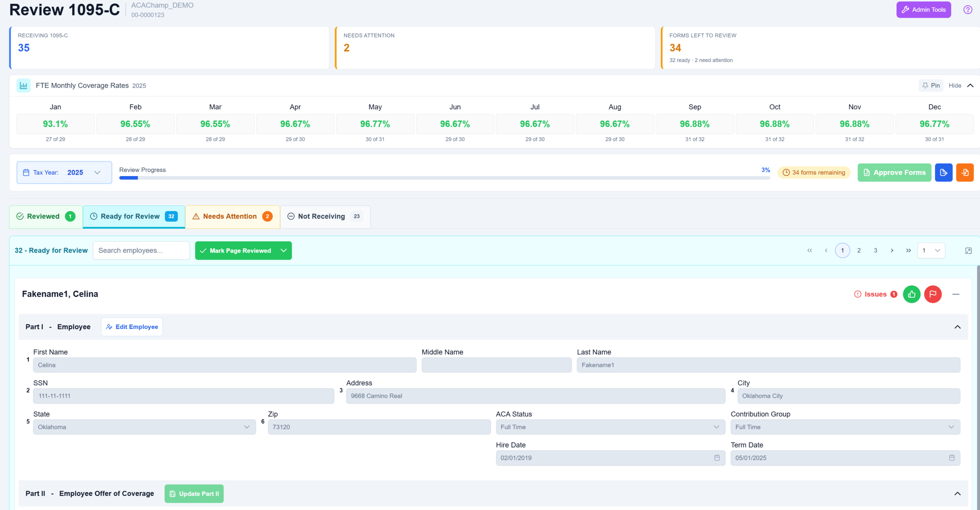Flag Celina's form with red flag icon
The width and height of the screenshot is (980, 510).
[933, 294]
